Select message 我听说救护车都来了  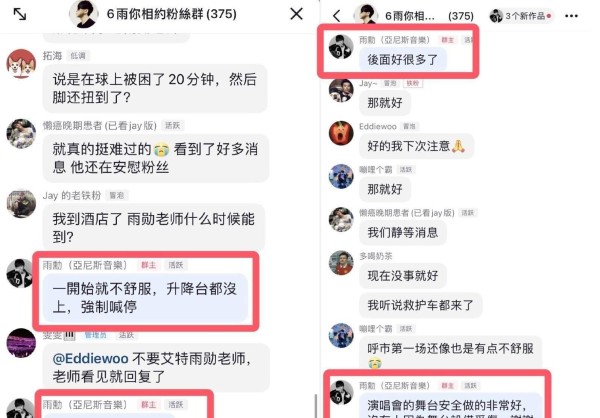[x=421, y=305]
